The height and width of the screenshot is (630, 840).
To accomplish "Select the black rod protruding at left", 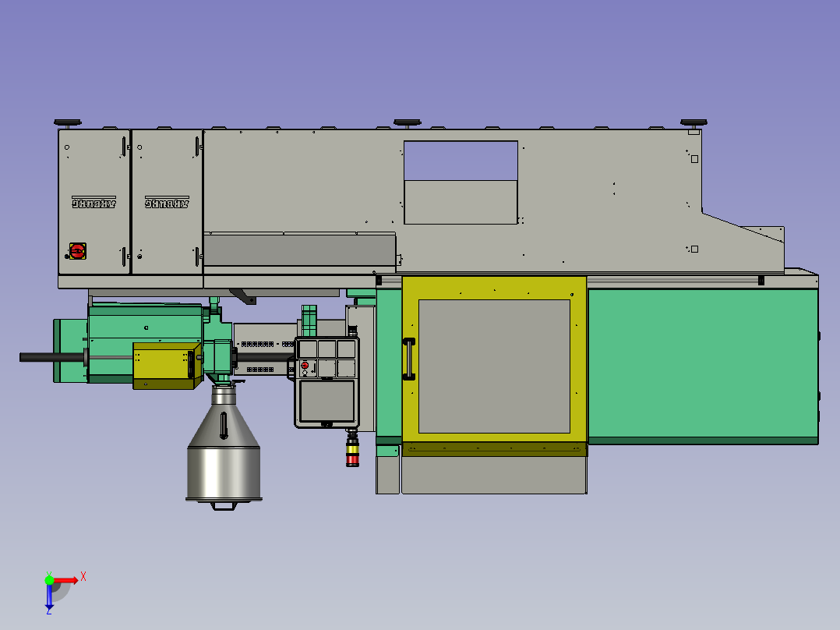I will tap(51, 357).
